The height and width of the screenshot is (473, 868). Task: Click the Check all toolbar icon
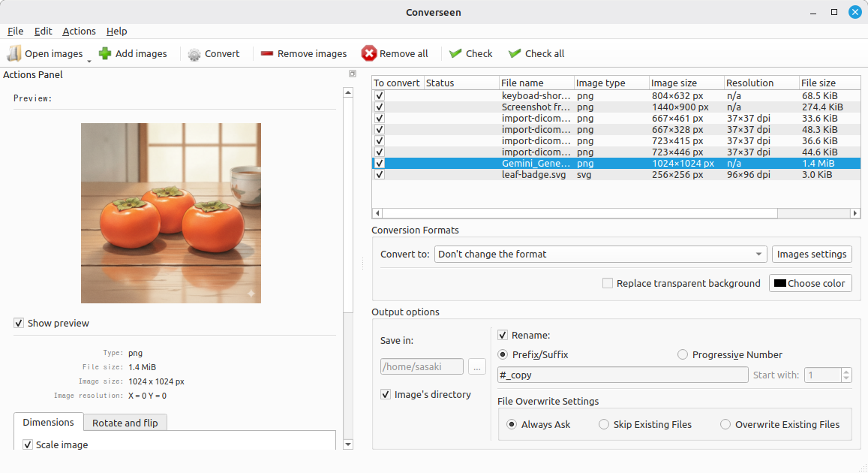515,53
